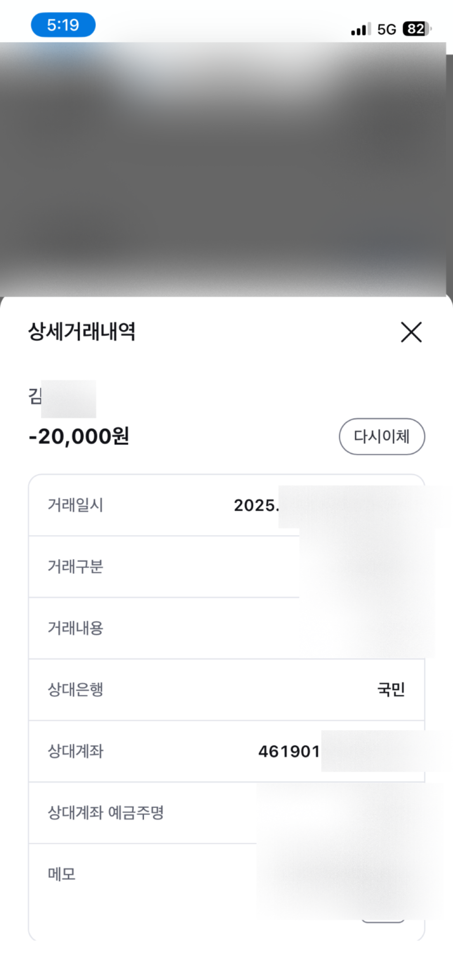Tap the recipient name starting with 김
Image resolution: width=453 pixels, height=980 pixels.
pyautogui.click(x=35, y=397)
